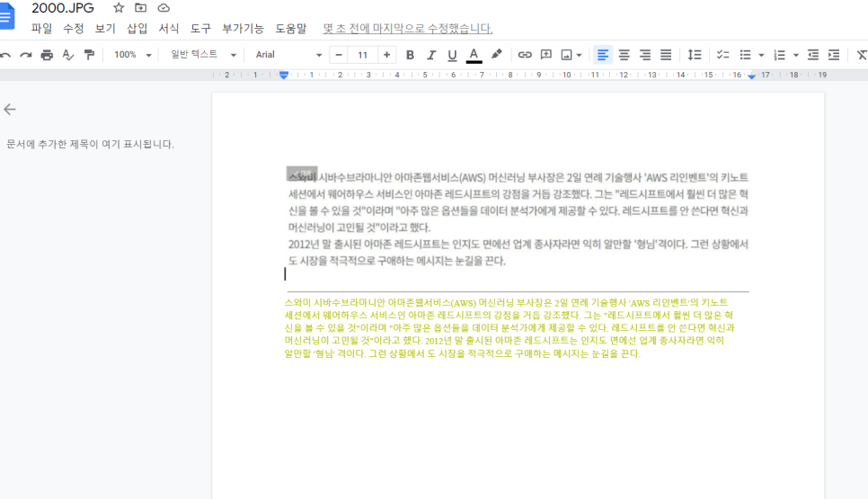Add a comment
Screen dimensions: 868x499
[545, 54]
